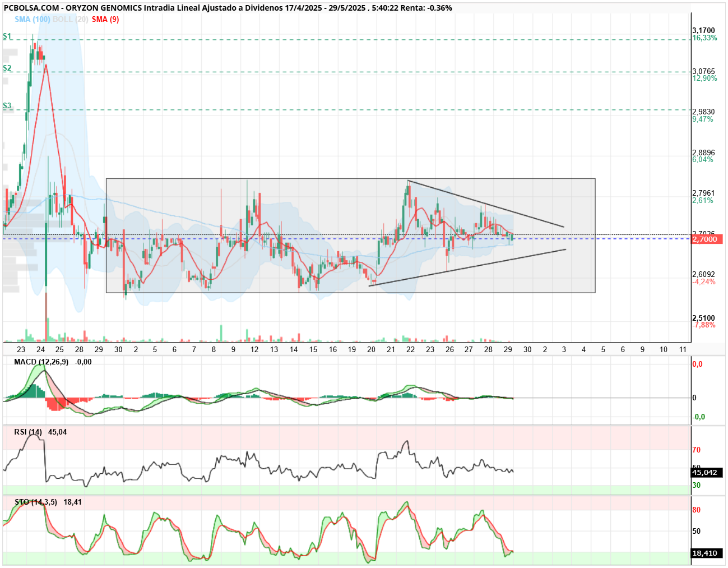Screen dimensions: 728x568
Task: Click the red 2,7000 current price tag
Action: tap(707, 239)
